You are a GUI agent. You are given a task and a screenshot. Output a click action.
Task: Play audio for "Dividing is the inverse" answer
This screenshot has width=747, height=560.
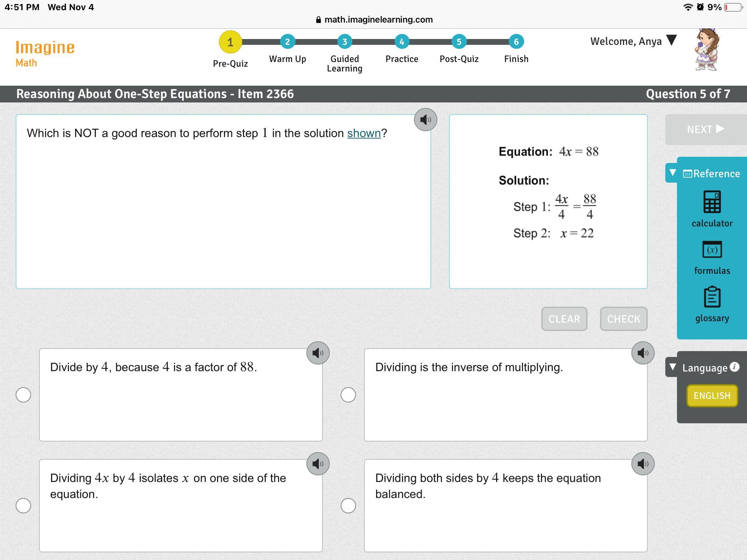coord(643,353)
